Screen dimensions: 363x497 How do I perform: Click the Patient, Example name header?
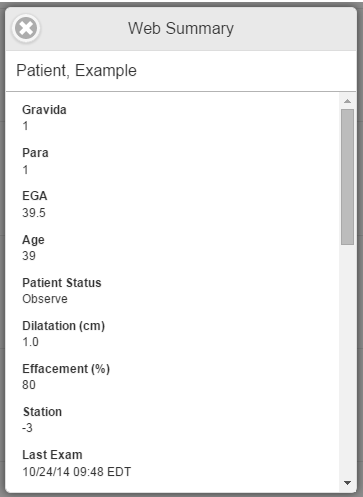pos(77,71)
